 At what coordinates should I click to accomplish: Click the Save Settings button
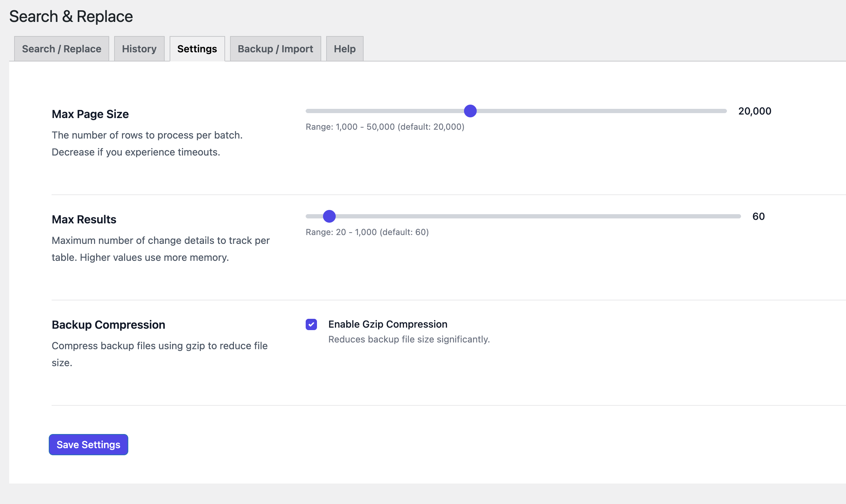[88, 445]
